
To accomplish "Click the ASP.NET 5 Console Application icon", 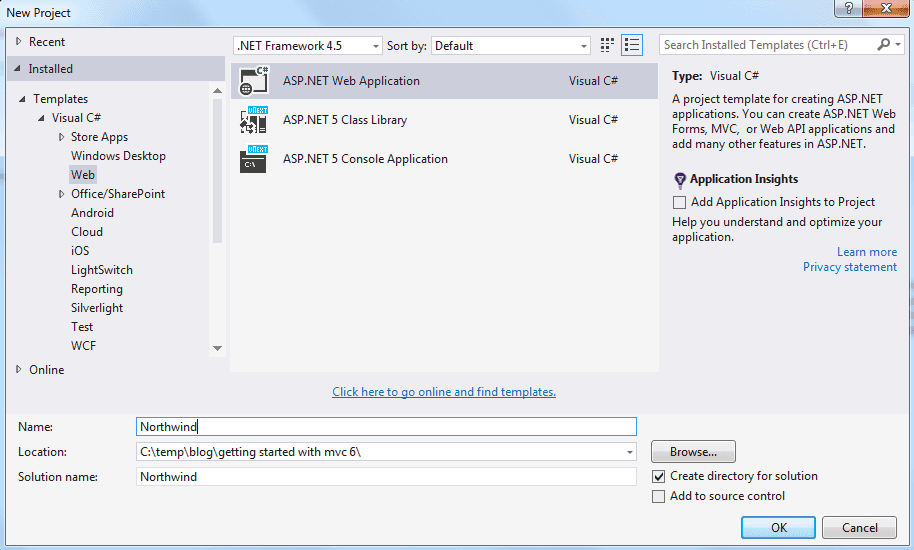I will [x=254, y=159].
